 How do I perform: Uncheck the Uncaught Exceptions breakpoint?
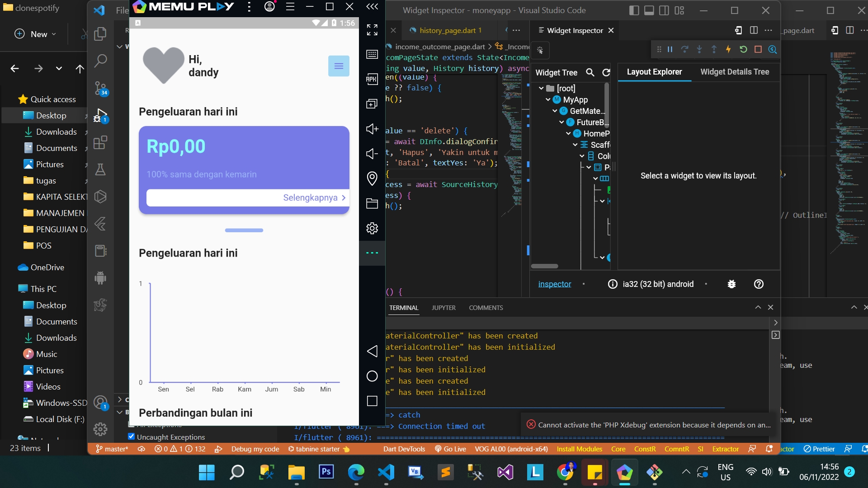[131, 436]
